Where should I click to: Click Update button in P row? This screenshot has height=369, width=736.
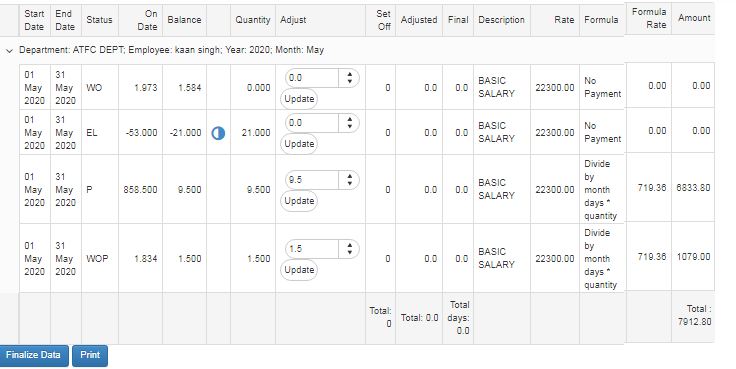[299, 201]
